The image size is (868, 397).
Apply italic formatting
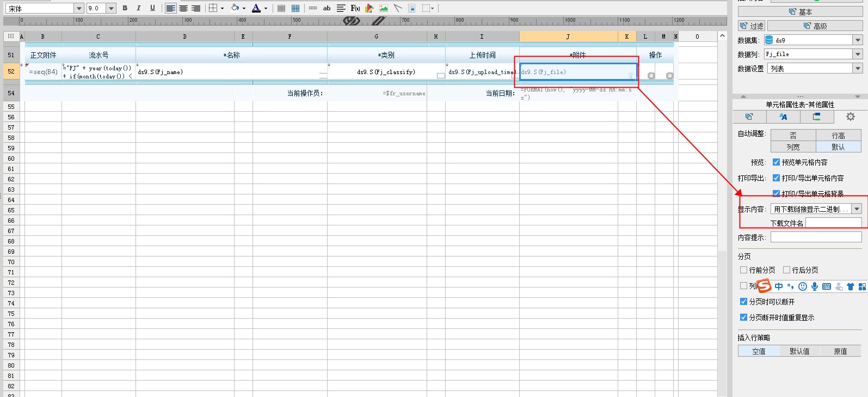(139, 8)
